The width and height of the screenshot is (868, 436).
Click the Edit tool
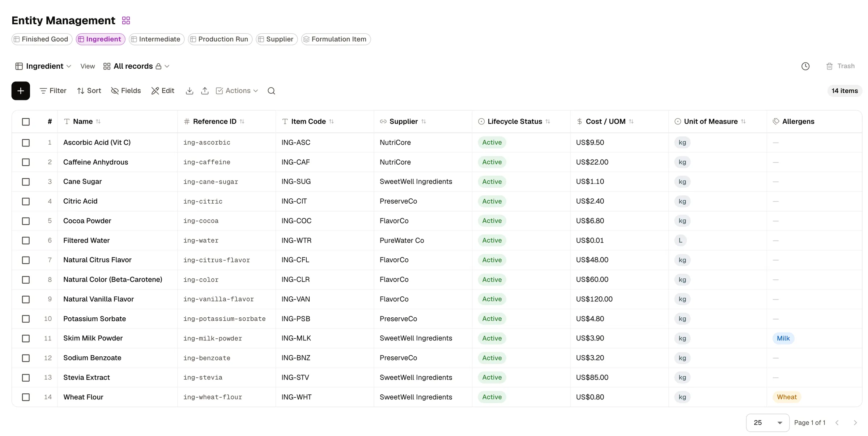(163, 91)
